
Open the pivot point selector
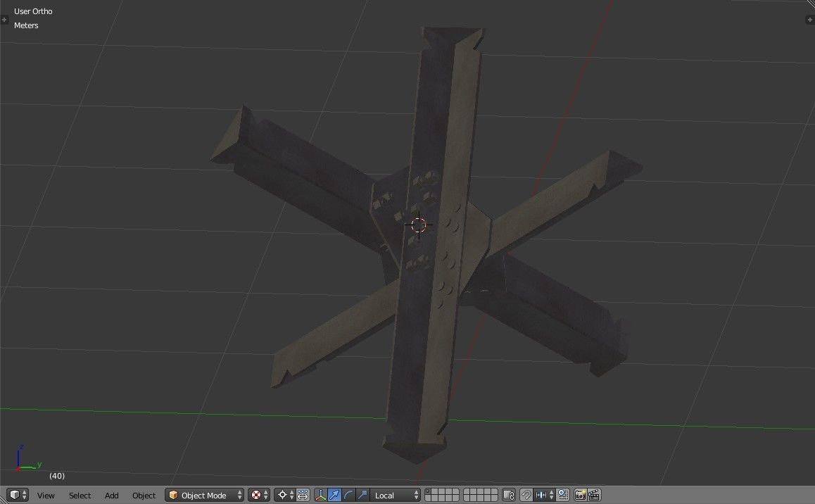[x=284, y=495]
